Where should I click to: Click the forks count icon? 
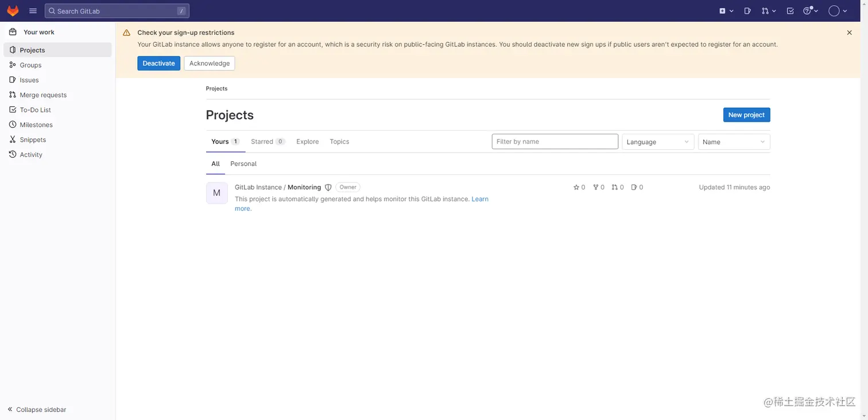(x=595, y=187)
